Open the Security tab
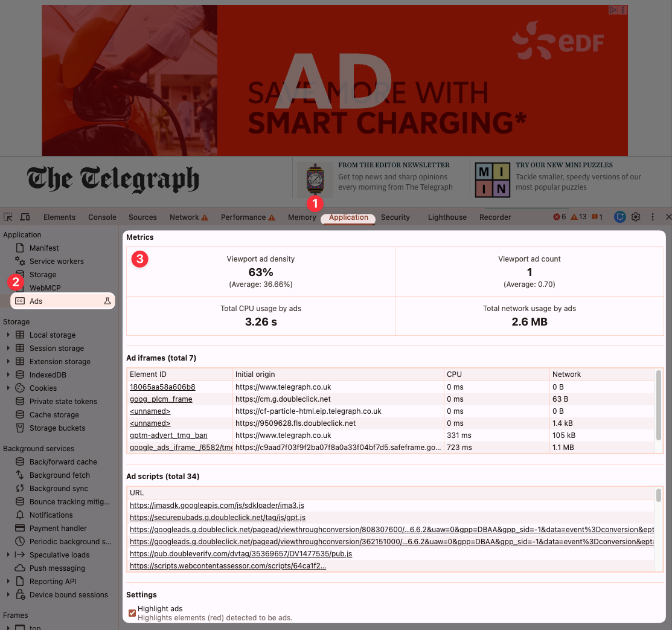Screen dimensions: 672x630 (x=395, y=217)
